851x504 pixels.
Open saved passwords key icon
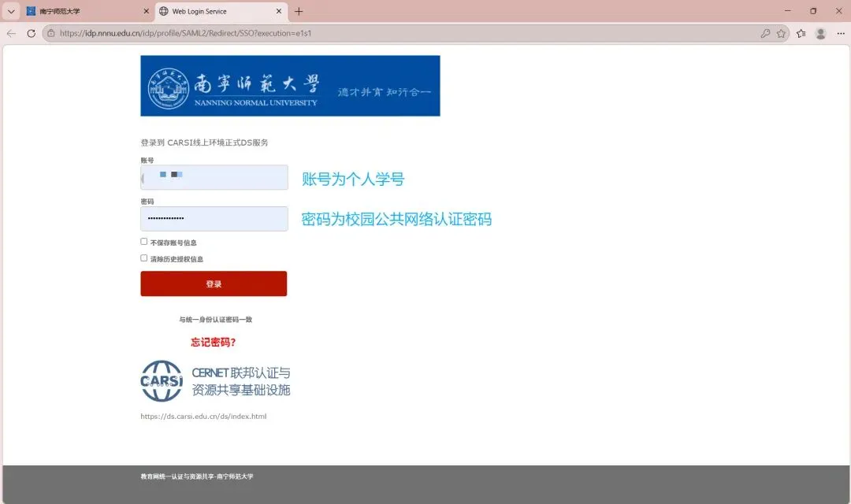pyautogui.click(x=765, y=33)
